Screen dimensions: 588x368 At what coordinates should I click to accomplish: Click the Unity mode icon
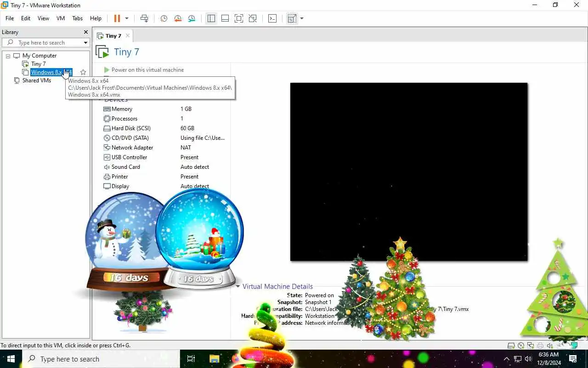click(x=253, y=18)
